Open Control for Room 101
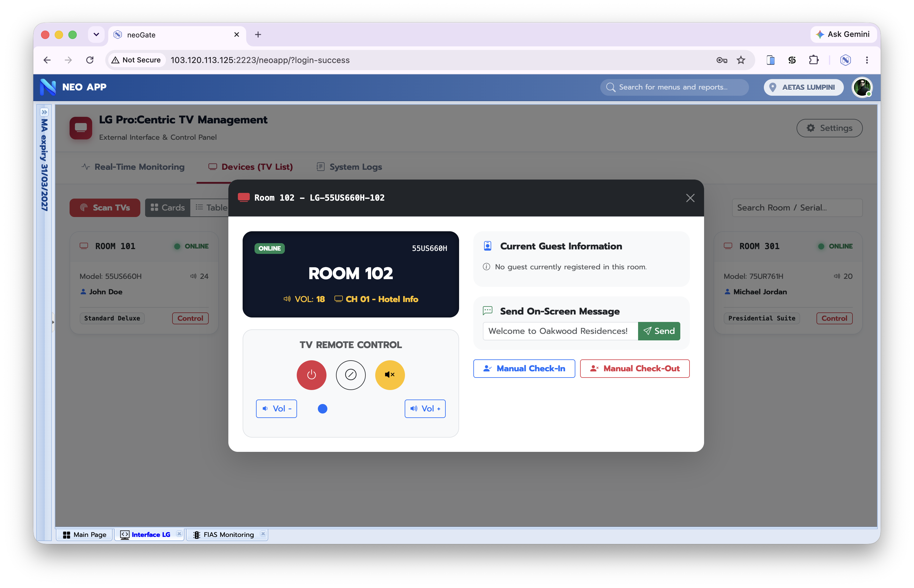914x588 pixels. [190, 318]
